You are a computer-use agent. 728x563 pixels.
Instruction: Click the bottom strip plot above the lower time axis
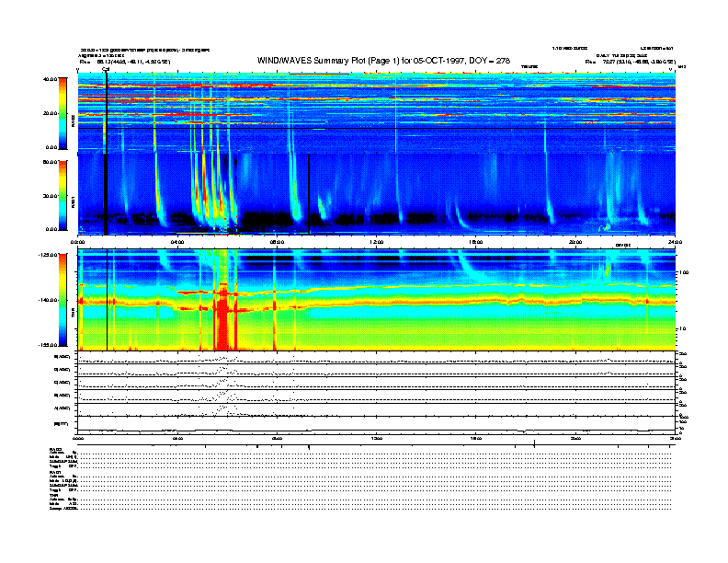(x=376, y=425)
